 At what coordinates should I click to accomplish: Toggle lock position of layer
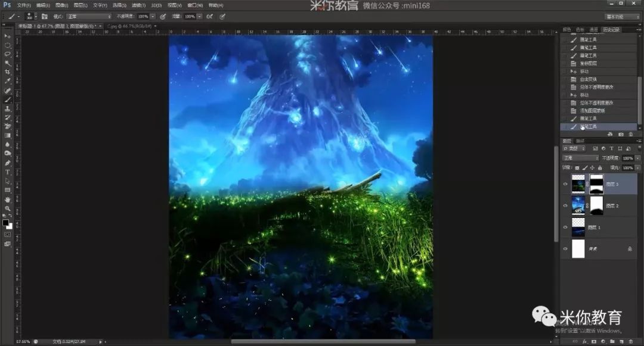pos(592,168)
